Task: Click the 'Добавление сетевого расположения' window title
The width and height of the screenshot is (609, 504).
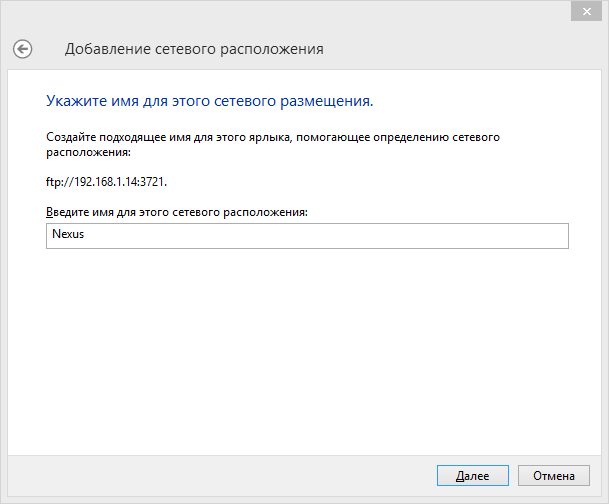Action: coord(194,49)
